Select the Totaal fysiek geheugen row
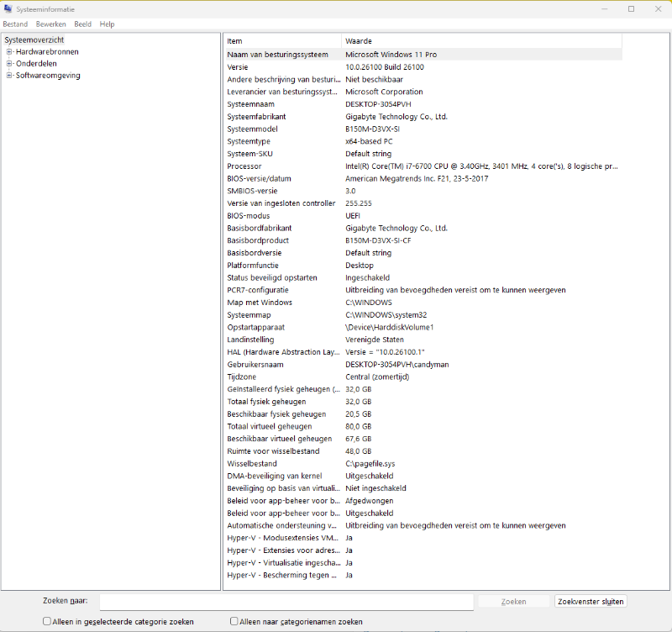Image resolution: width=672 pixels, height=632 pixels. pyautogui.click(x=423, y=402)
